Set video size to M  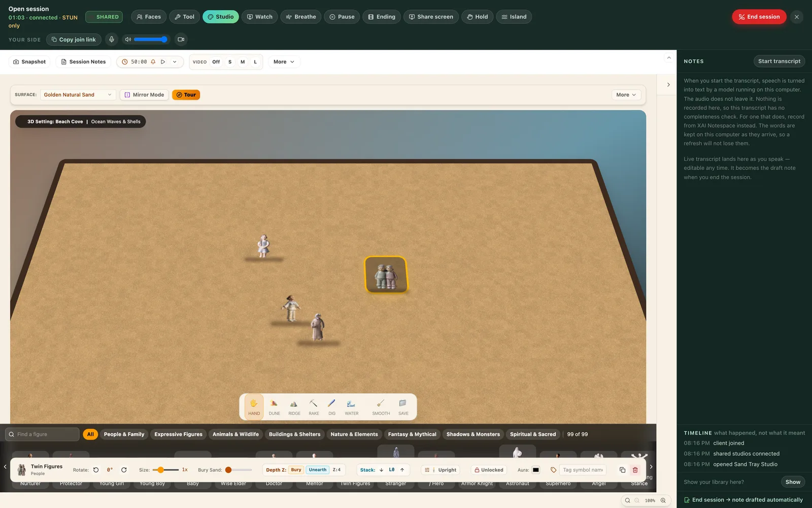[243, 62]
